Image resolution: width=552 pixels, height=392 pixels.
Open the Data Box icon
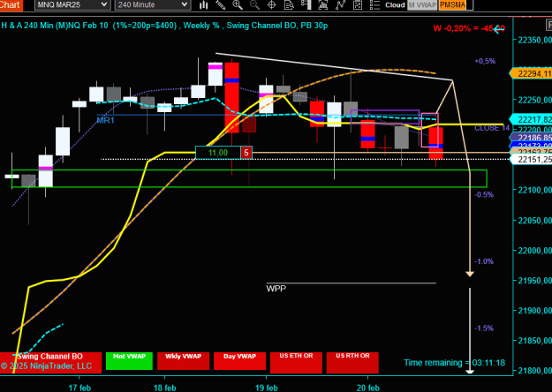[289, 4]
